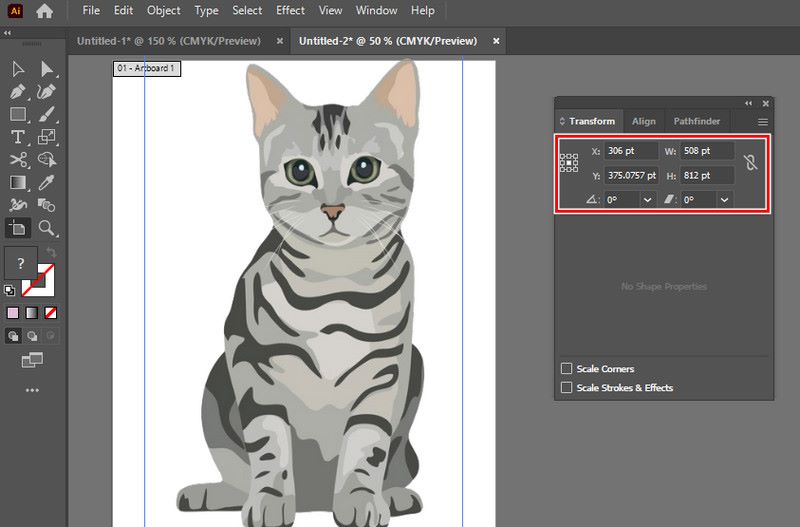Click the W width field

click(707, 151)
